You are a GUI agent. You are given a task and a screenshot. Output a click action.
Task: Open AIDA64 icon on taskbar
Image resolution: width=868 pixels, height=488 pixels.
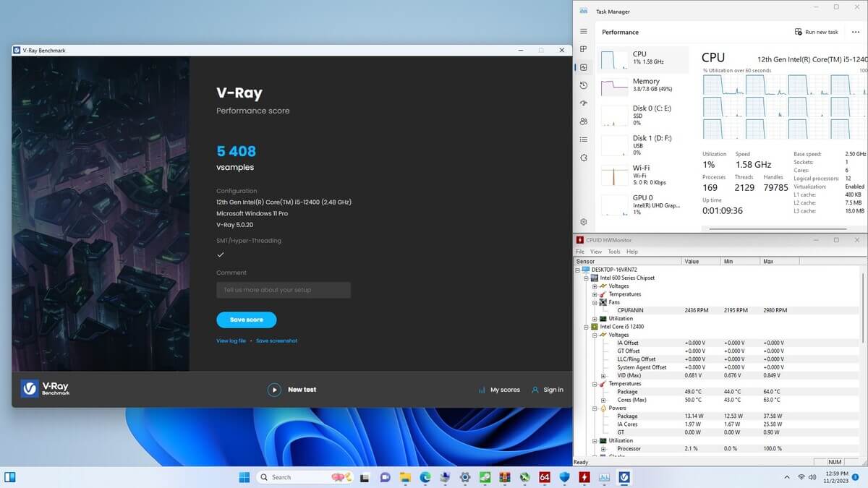pos(545,477)
